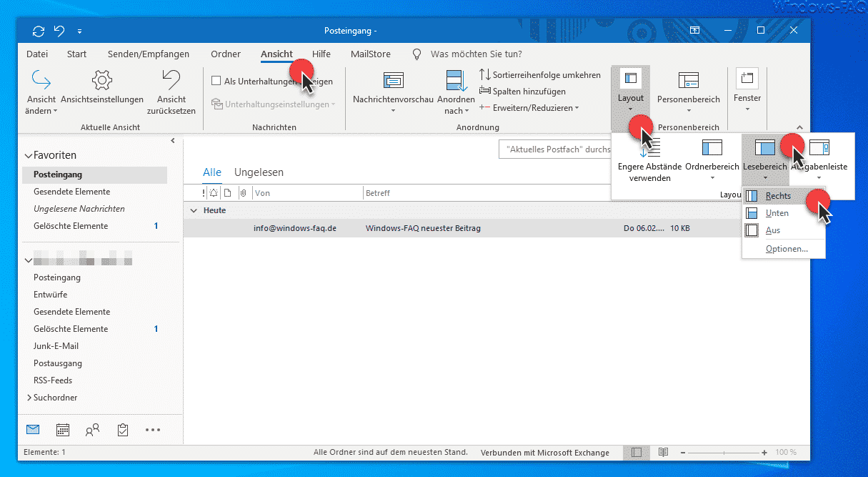Image resolution: width=868 pixels, height=477 pixels.
Task: Click the 'Was möchten Sie tun?' search field
Action: pos(476,54)
